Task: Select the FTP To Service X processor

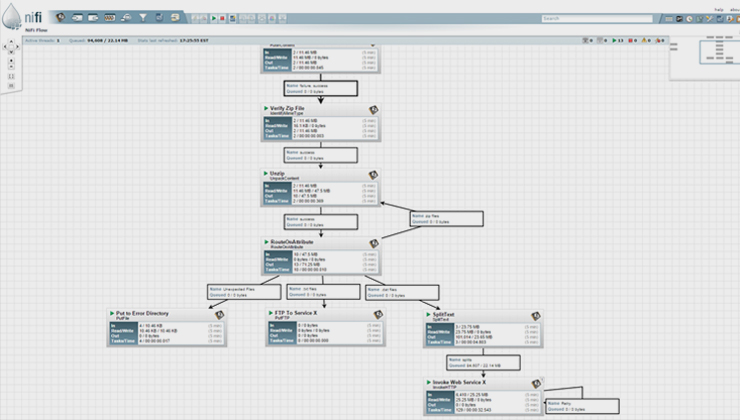Action: click(x=326, y=328)
